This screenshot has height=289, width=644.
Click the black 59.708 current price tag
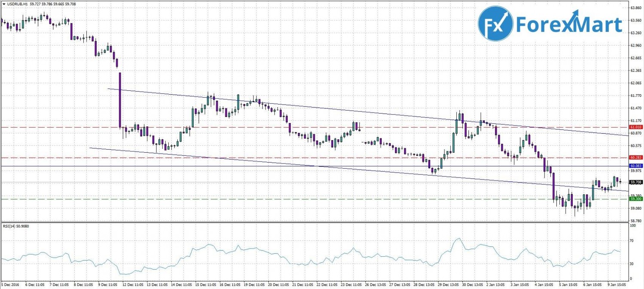tap(635, 182)
